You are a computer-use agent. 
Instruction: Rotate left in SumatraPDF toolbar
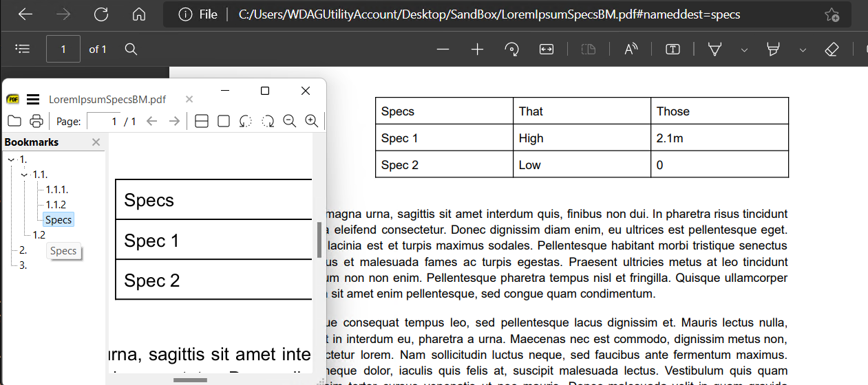point(246,121)
